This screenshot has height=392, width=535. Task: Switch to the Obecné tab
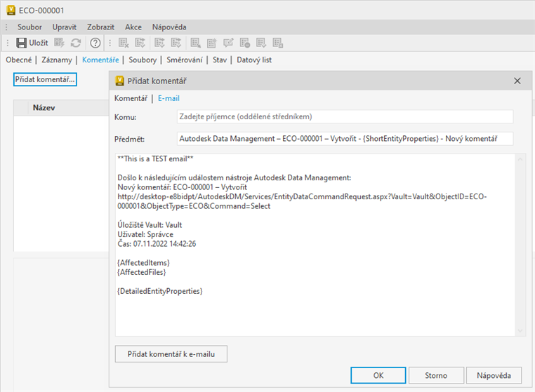(19, 60)
